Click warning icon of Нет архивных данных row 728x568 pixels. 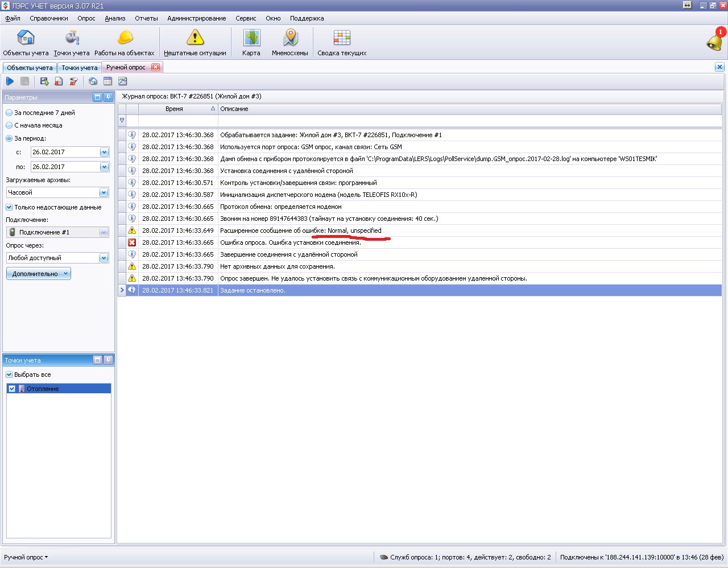132,266
